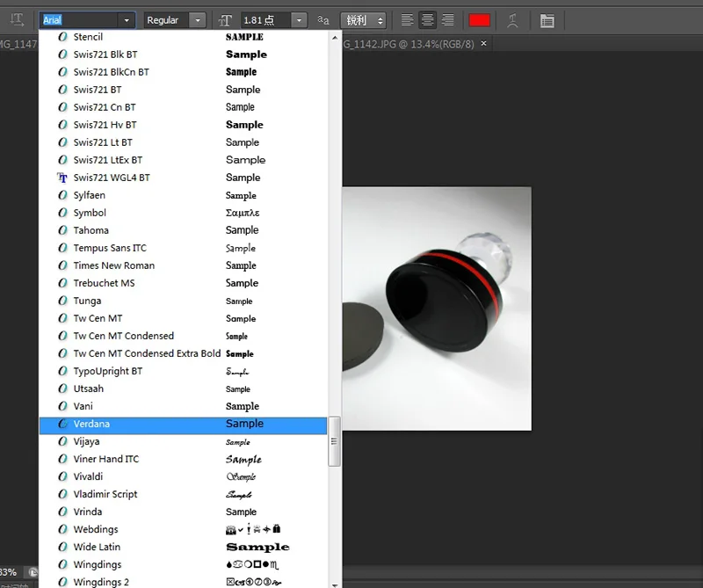Screen dimensions: 703x588
Task: Click the 1.81 font size field
Action: [266, 20]
